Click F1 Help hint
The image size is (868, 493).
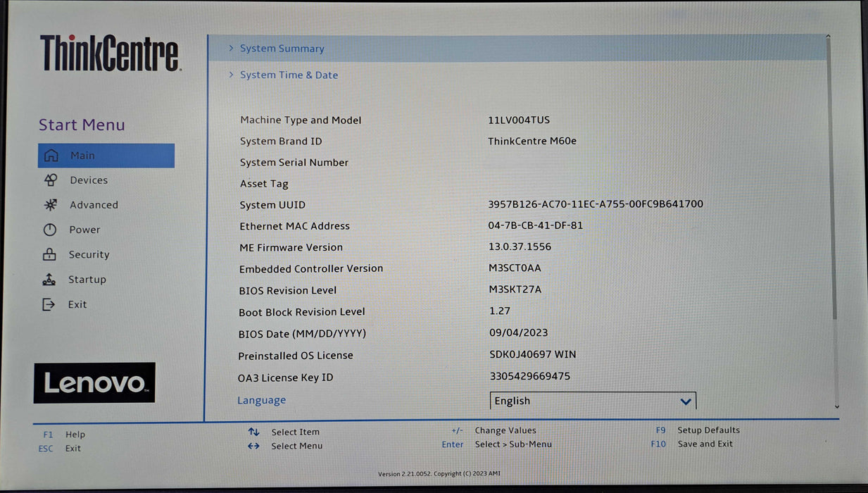pyautogui.click(x=64, y=435)
